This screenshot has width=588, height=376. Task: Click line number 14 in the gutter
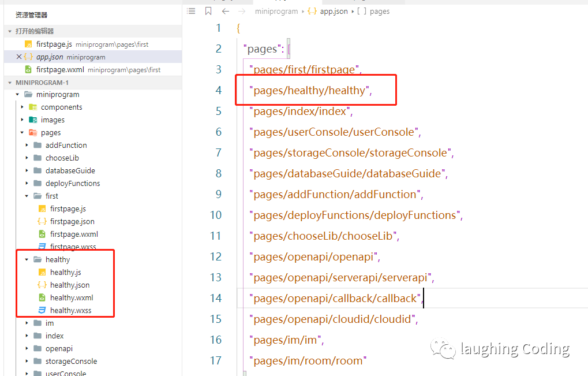click(x=215, y=298)
